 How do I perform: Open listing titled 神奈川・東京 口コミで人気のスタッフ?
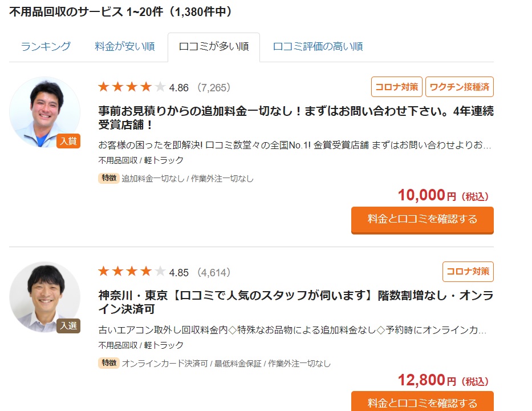point(296,302)
